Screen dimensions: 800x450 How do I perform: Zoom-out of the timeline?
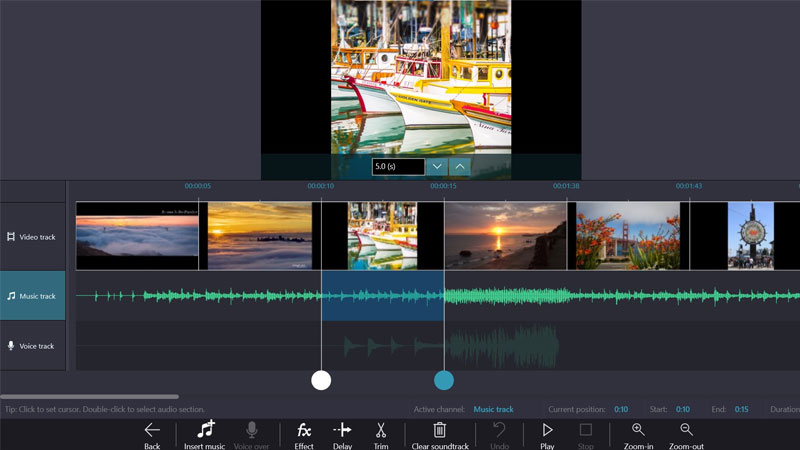686,430
